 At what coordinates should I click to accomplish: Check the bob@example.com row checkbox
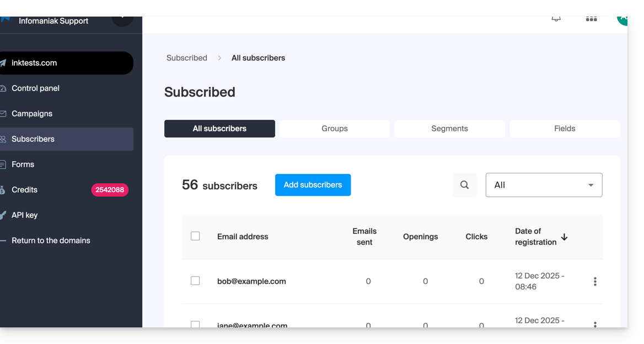click(x=195, y=281)
